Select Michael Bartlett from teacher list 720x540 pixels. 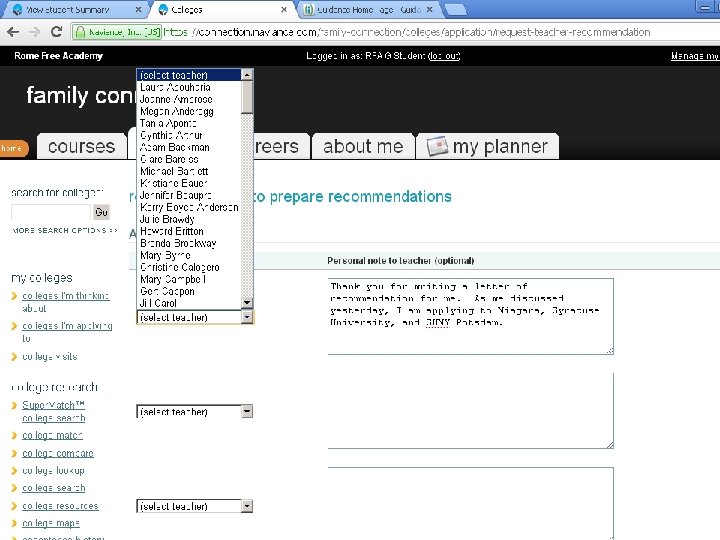(189, 171)
